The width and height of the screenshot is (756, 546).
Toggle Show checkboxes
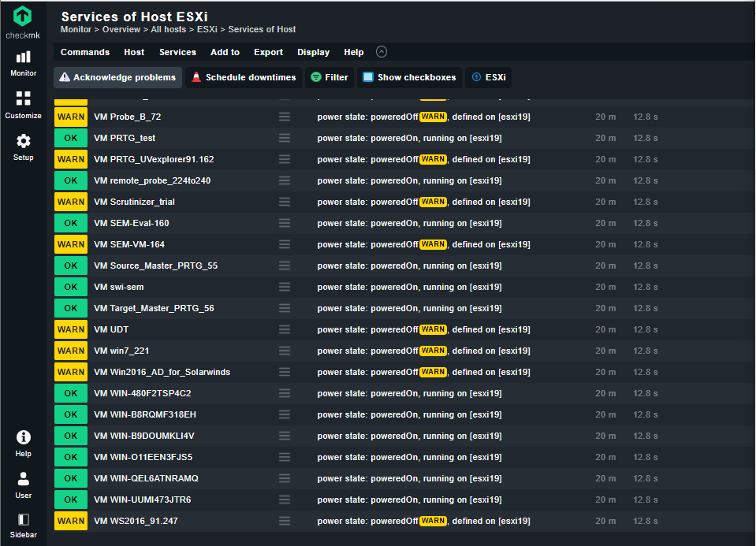tap(409, 77)
